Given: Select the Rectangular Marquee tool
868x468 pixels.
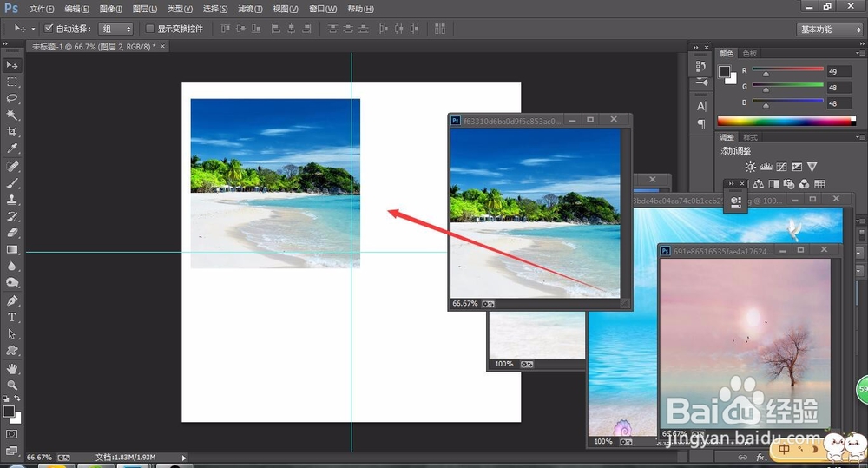Looking at the screenshot, I should (11, 82).
